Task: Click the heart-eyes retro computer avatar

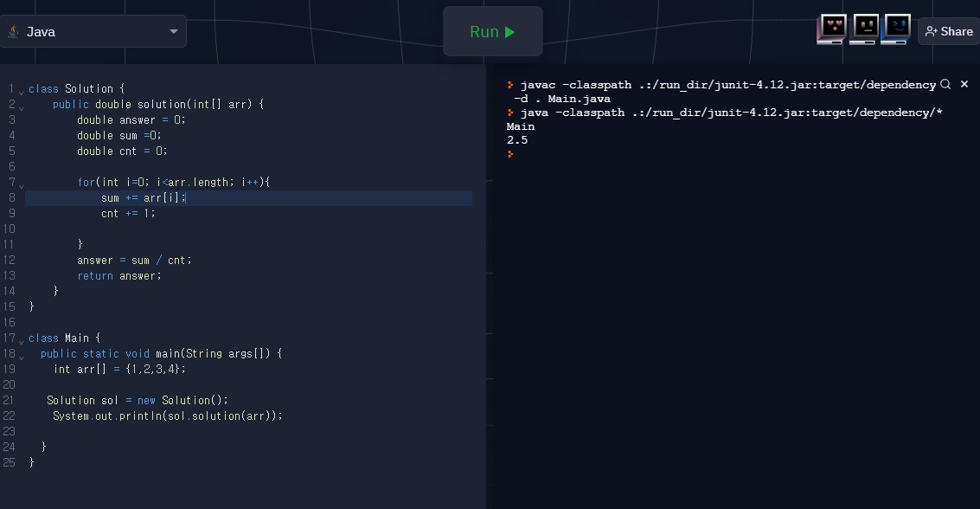Action: [x=831, y=28]
